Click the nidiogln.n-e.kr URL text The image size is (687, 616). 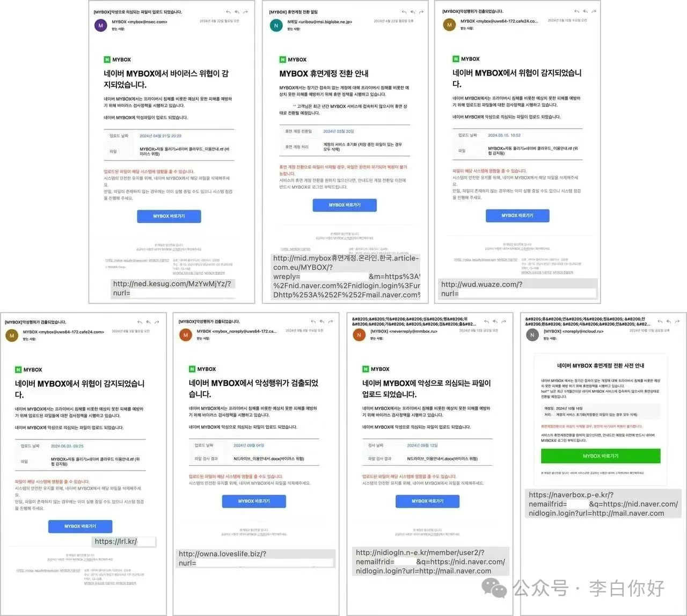(x=430, y=562)
